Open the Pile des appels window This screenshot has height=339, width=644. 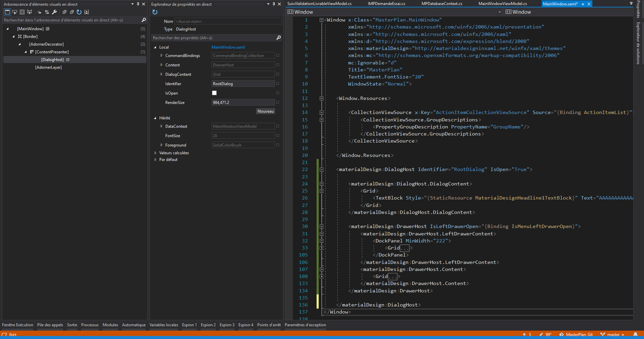pos(50,325)
